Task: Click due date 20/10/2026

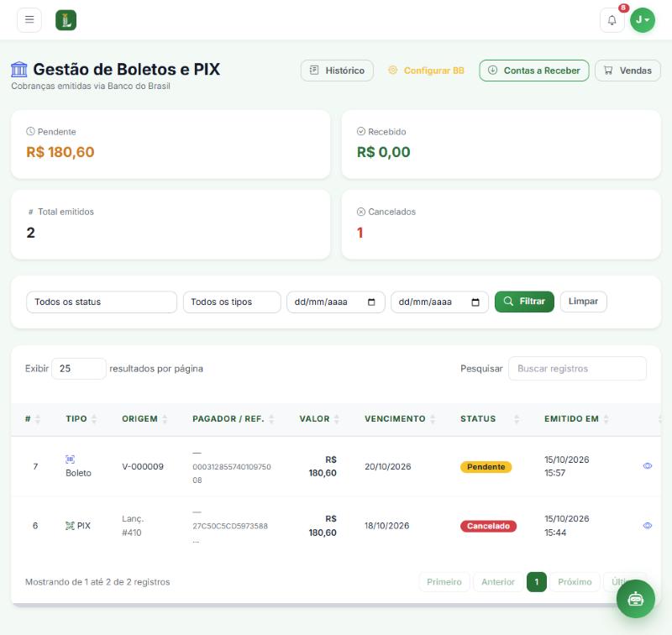Action: (x=388, y=467)
